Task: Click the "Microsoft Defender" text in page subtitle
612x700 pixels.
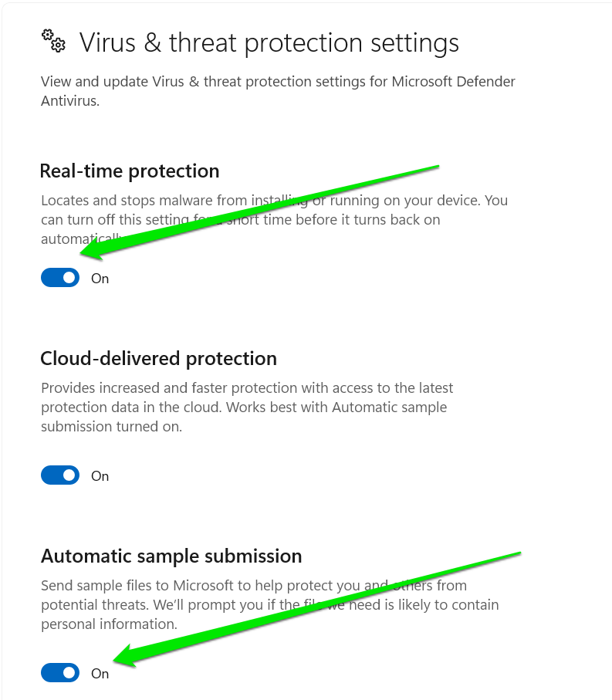Action: [x=455, y=81]
